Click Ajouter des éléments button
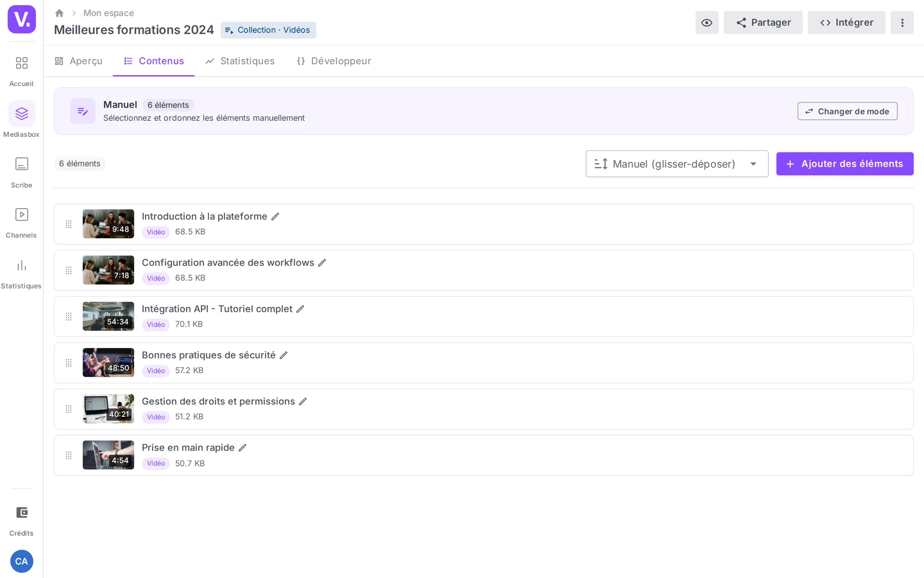 click(845, 164)
